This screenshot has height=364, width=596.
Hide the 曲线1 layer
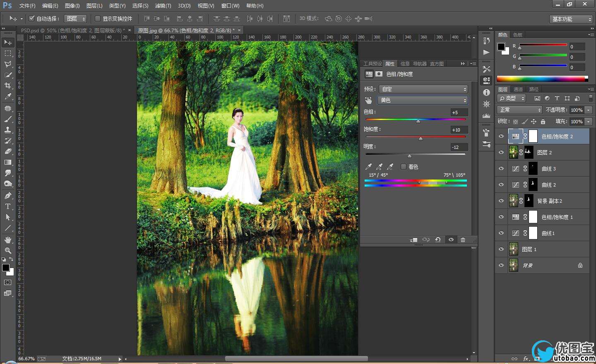click(501, 233)
